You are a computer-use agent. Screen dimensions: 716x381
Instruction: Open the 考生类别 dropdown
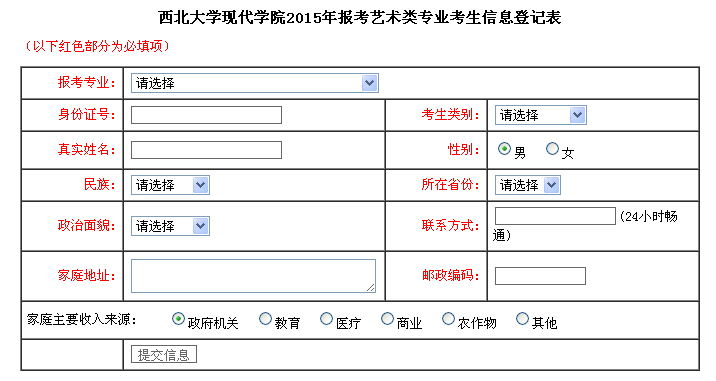[541, 115]
